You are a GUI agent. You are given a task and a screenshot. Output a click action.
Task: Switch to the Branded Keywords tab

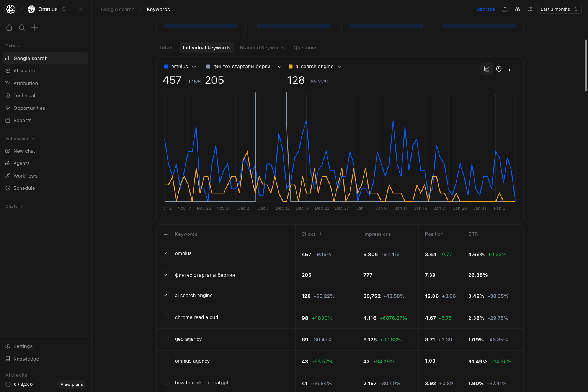262,47
